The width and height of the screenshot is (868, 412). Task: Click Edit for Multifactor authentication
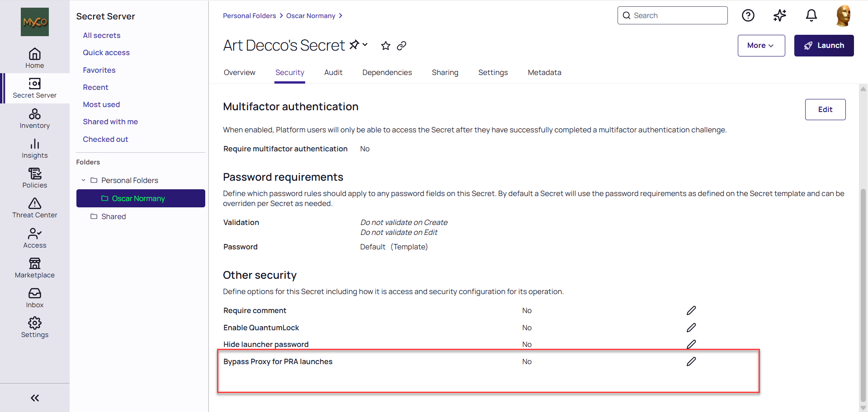[825, 110]
